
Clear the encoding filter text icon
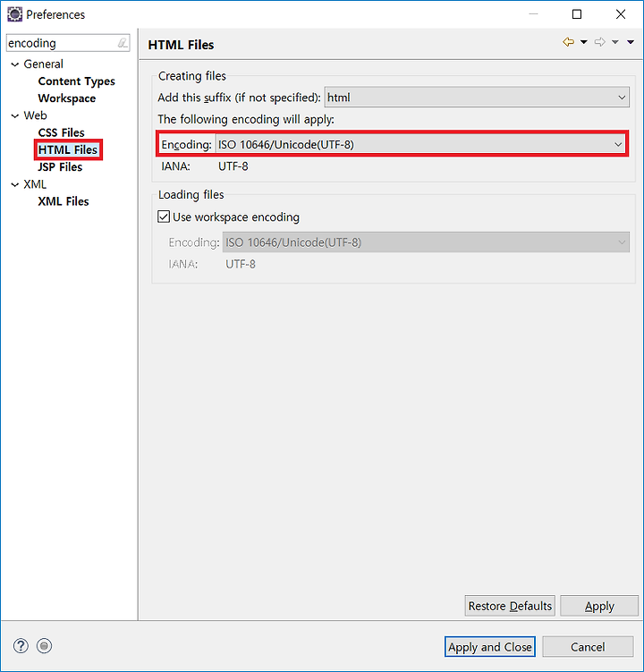[x=123, y=43]
